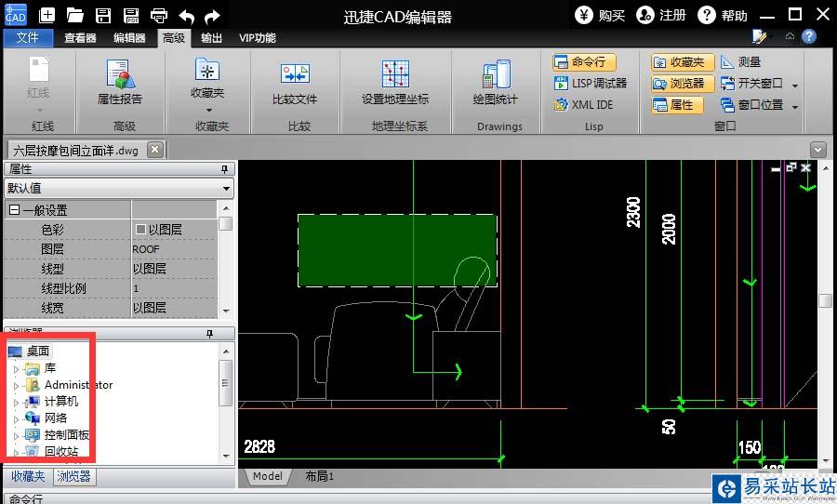Open the 属性报告 attribute report tool
Viewport: 837px width, 504px height.
(120, 82)
